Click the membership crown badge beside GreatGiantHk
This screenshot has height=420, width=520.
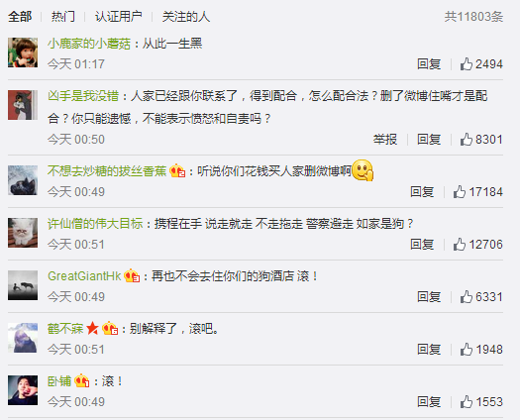(132, 275)
